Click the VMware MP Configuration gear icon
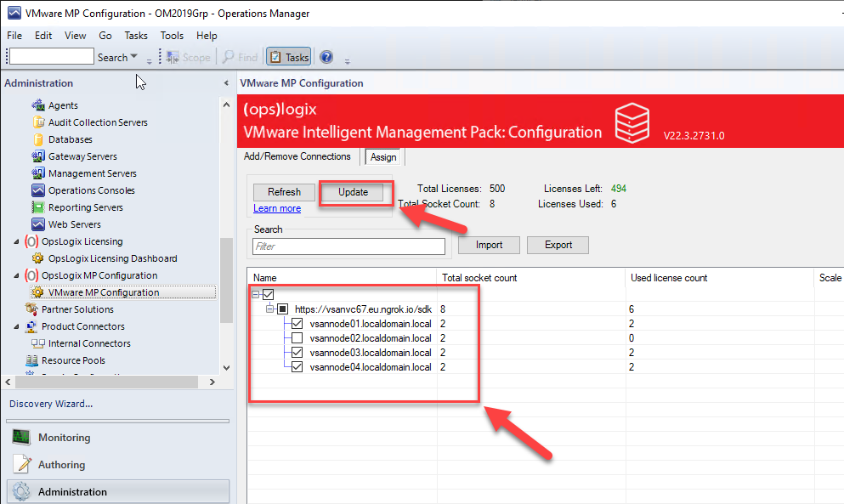Viewport: 844px width, 504px height. (37, 292)
